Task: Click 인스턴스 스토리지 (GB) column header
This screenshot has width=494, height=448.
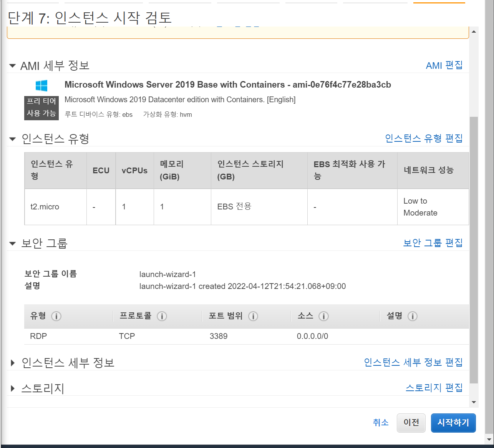Action: (x=259, y=171)
